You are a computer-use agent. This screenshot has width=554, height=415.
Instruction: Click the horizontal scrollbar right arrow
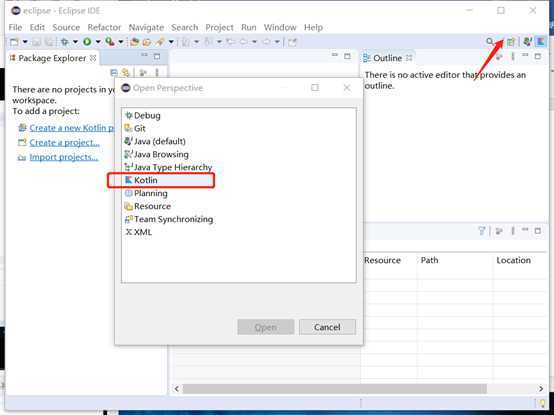click(541, 389)
